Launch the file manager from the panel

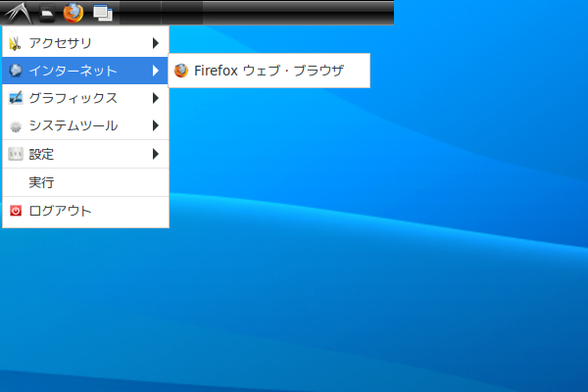click(x=47, y=13)
